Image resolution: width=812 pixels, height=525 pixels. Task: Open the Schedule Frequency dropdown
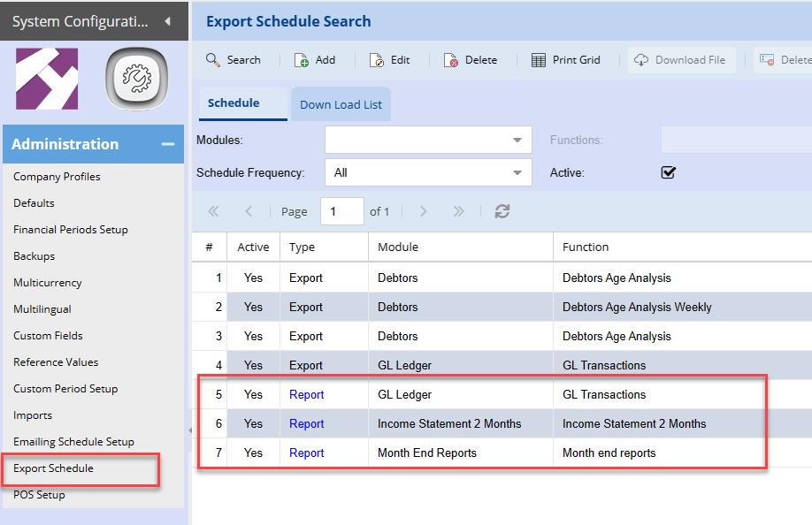(x=517, y=172)
